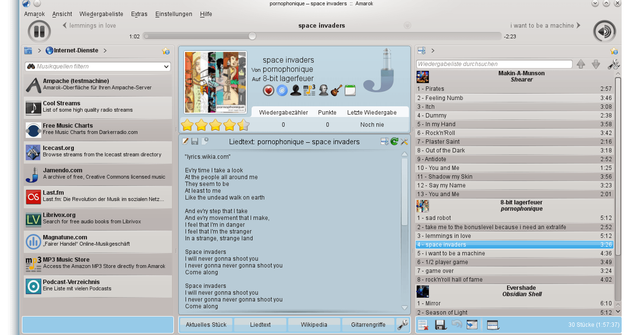Open the playlist bookmarks star icon
This screenshot has height=335, width=644.
[614, 51]
